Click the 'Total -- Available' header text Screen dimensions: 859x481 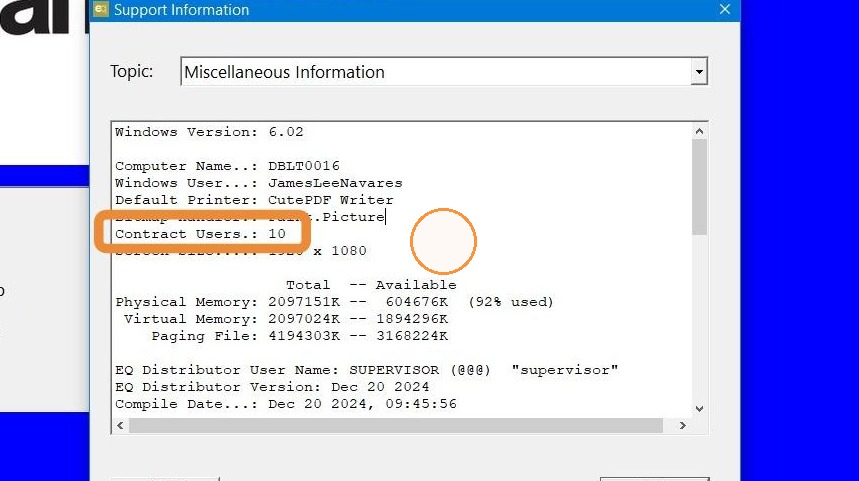point(371,285)
